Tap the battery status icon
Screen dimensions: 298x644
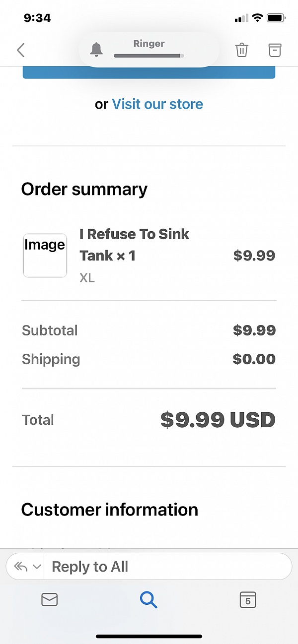click(275, 18)
